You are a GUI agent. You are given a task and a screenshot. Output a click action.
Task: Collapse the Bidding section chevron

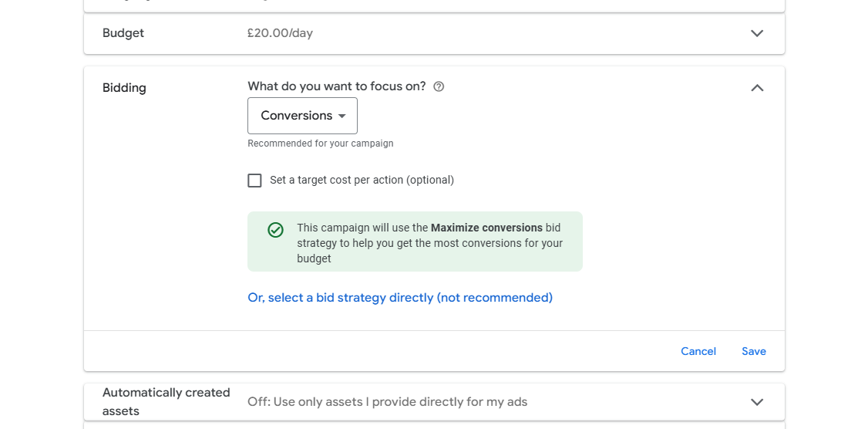[x=757, y=88]
